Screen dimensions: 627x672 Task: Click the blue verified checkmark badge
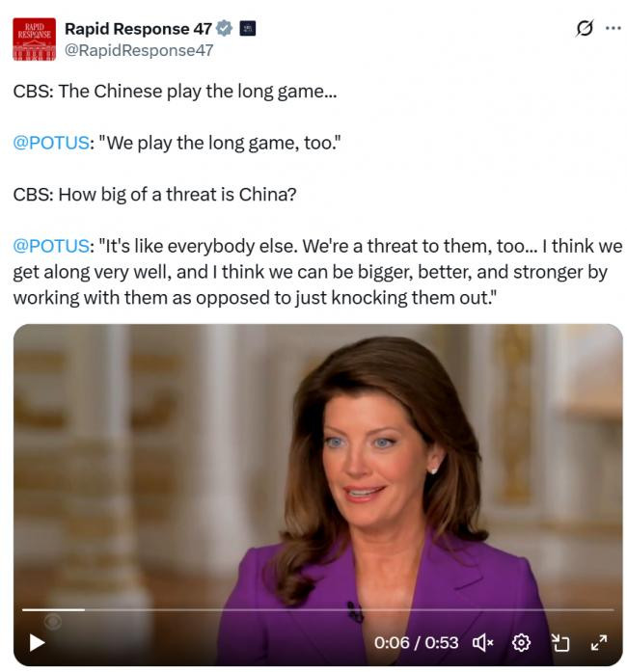[224, 29]
